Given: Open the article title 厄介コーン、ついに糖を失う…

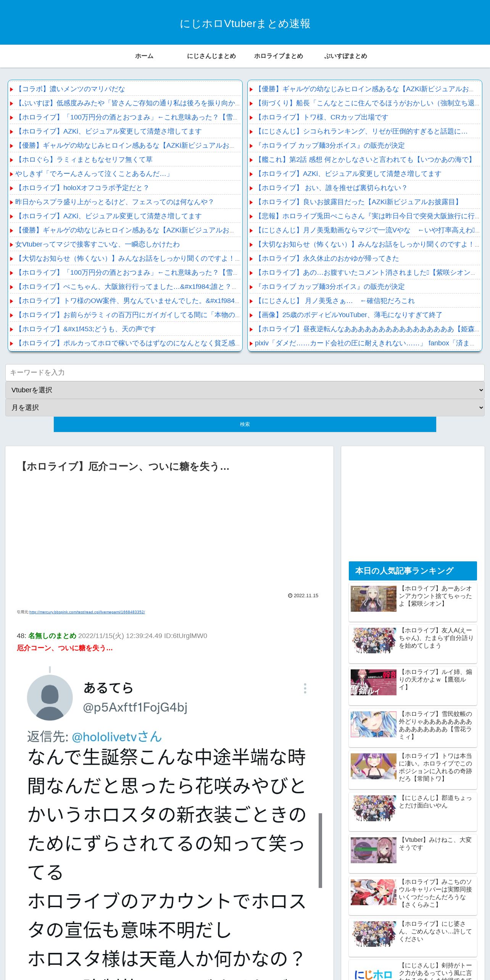Looking at the screenshot, I should click(123, 466).
